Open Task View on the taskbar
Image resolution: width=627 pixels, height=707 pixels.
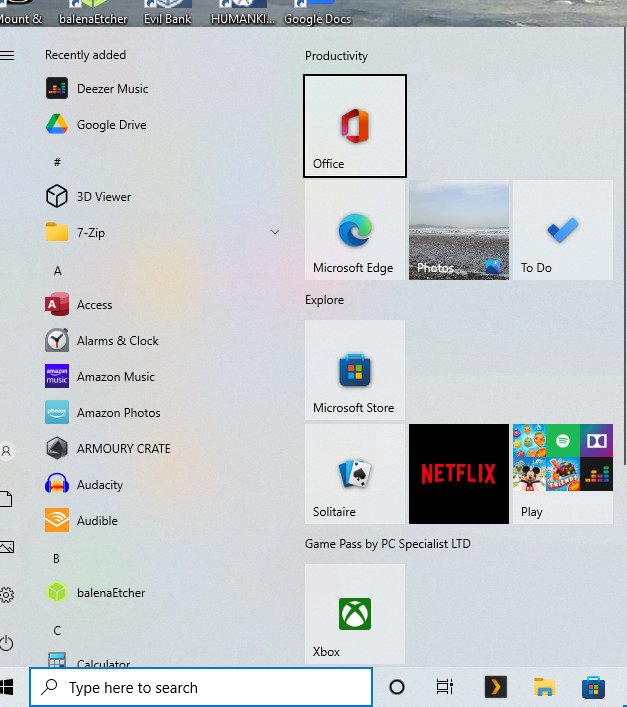(444, 687)
